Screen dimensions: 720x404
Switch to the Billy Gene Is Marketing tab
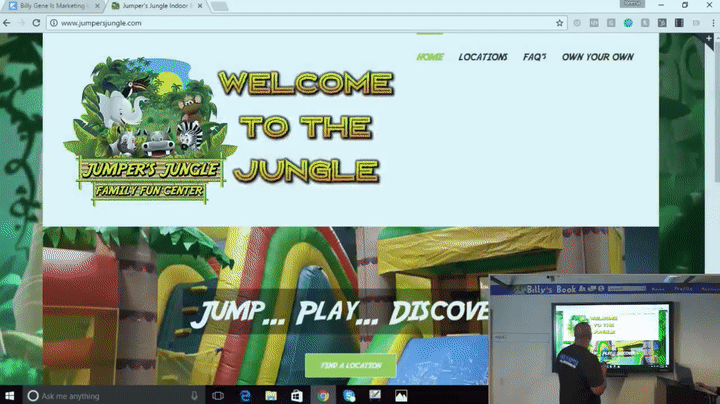pyautogui.click(x=50, y=6)
